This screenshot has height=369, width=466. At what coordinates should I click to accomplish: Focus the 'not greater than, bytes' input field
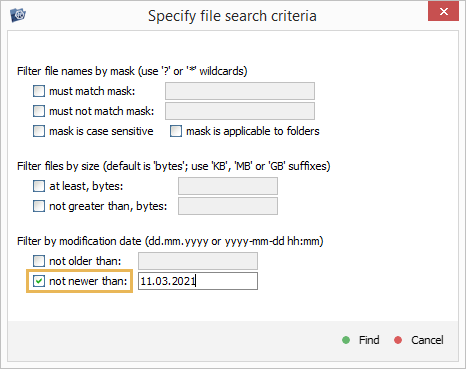(x=228, y=206)
